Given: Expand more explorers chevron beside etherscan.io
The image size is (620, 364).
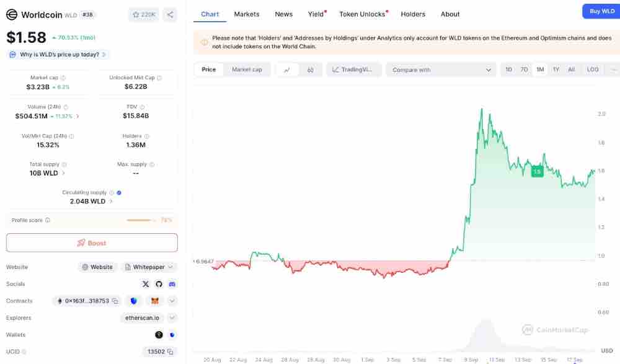Looking at the screenshot, I should point(172,317).
